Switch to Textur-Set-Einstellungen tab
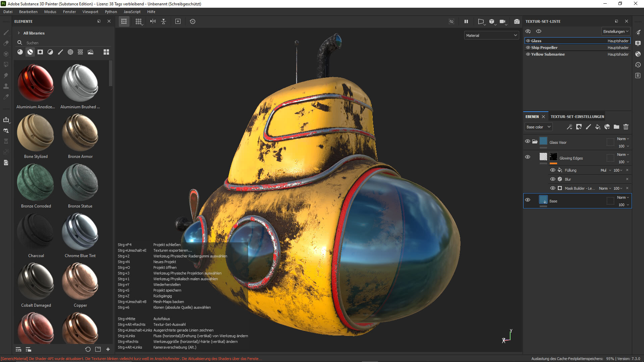The image size is (644, 362). (577, 117)
